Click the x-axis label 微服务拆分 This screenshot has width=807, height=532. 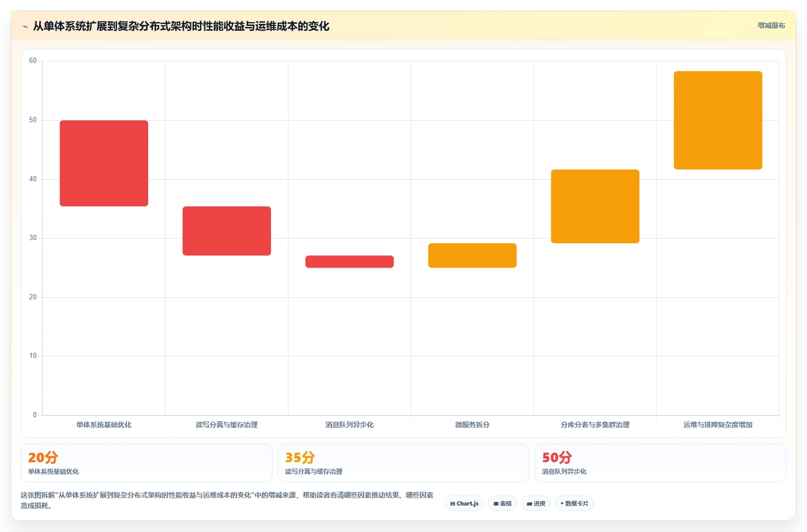coord(472,425)
